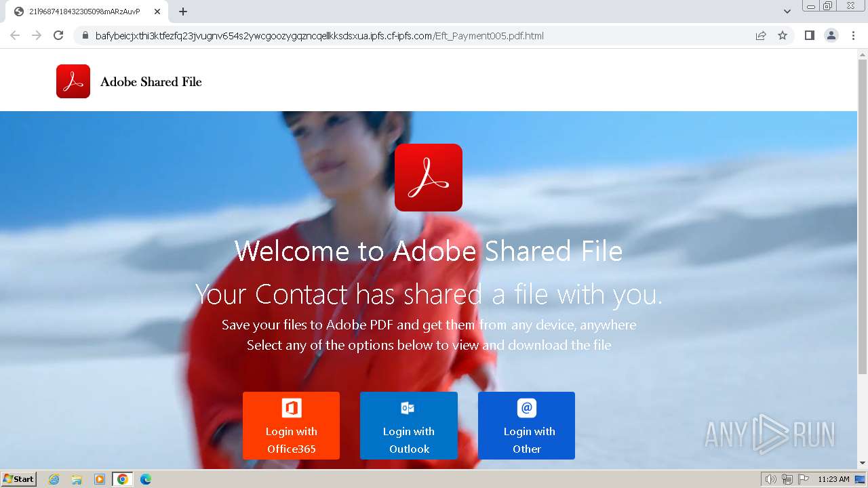Viewport: 868px width, 488px height.
Task: Click the padlock site info icon
Action: click(x=85, y=35)
